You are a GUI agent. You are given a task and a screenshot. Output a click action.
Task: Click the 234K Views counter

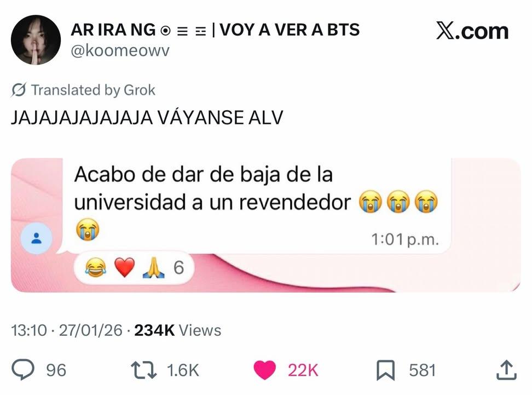click(178, 330)
